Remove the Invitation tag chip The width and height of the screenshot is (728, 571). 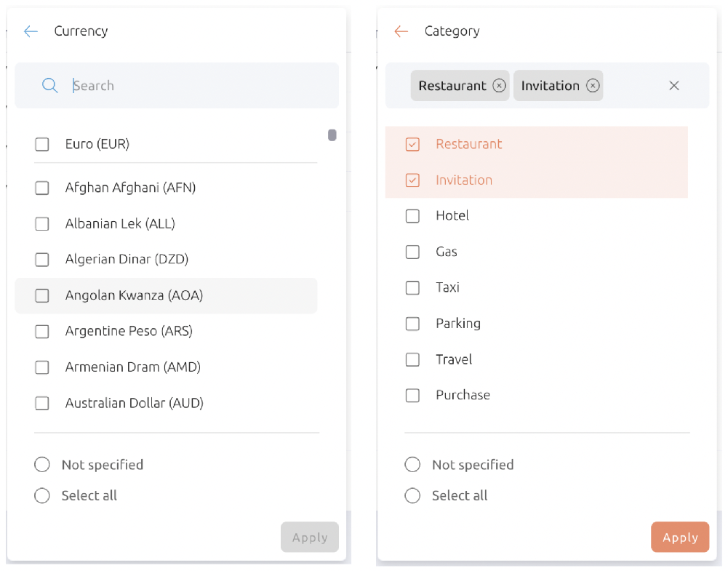593,85
